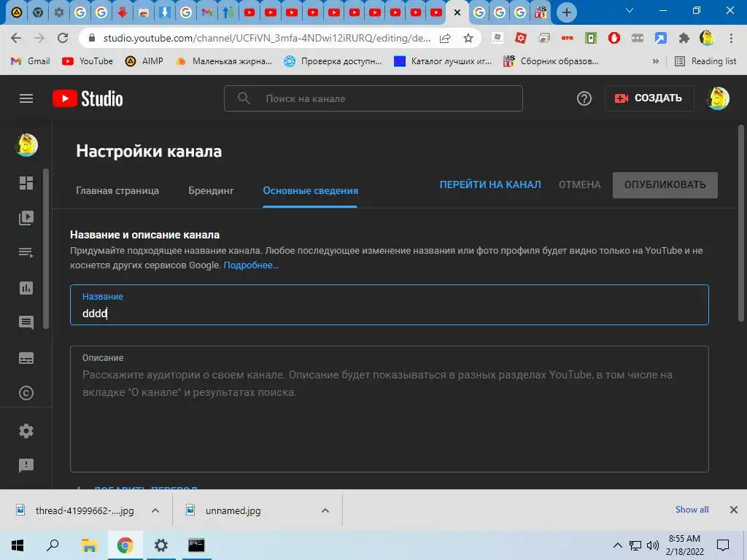Screen dimensions: 747x560
Task: Open the Gmail bookmark
Action: tap(31, 61)
